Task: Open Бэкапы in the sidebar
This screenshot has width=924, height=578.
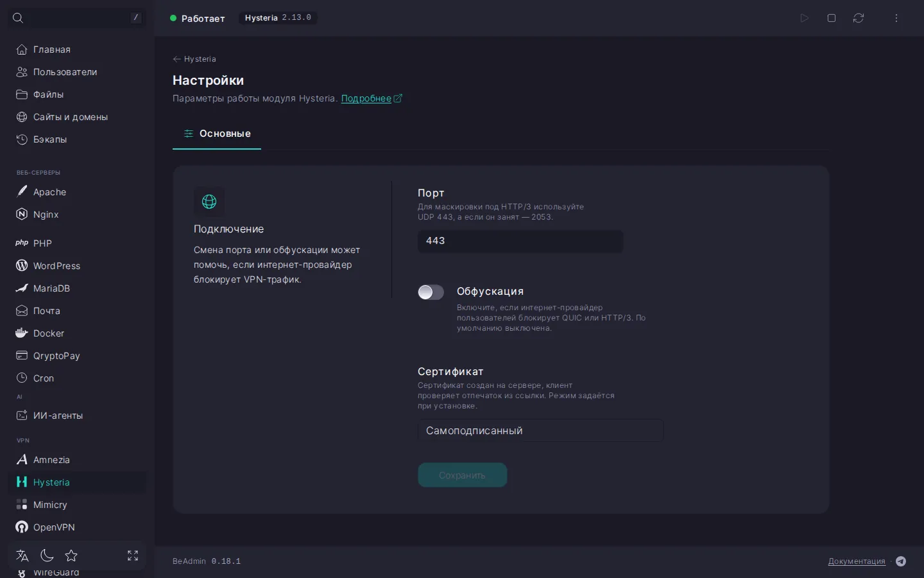Action: (77, 139)
